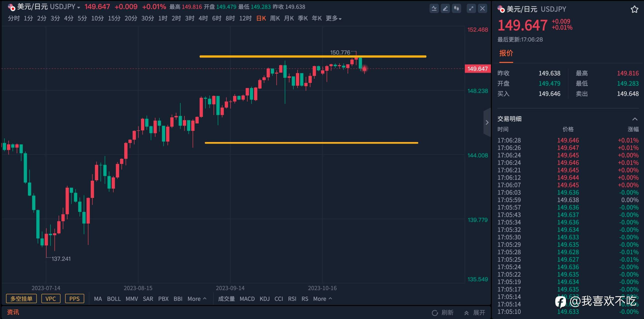Apply the BOLL indicator
644x319 pixels.
click(114, 299)
